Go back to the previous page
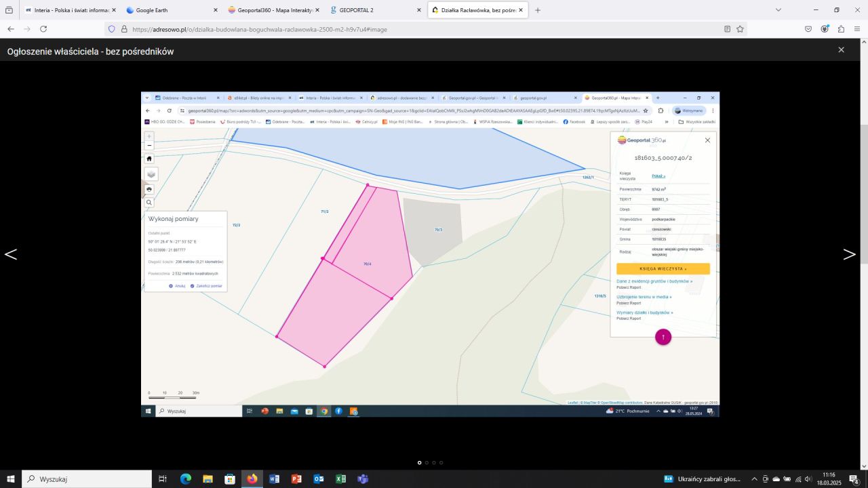This screenshot has height=488, width=868. coord(11,29)
